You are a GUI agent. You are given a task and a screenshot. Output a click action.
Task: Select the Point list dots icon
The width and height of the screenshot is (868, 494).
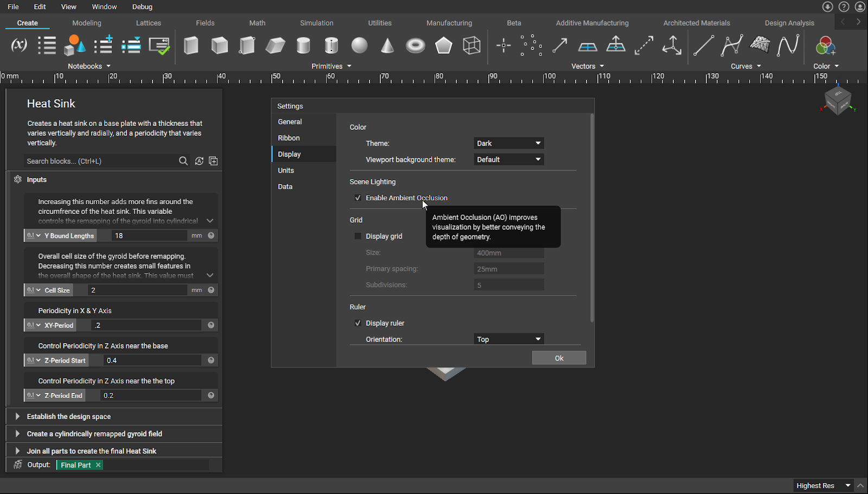(x=531, y=46)
